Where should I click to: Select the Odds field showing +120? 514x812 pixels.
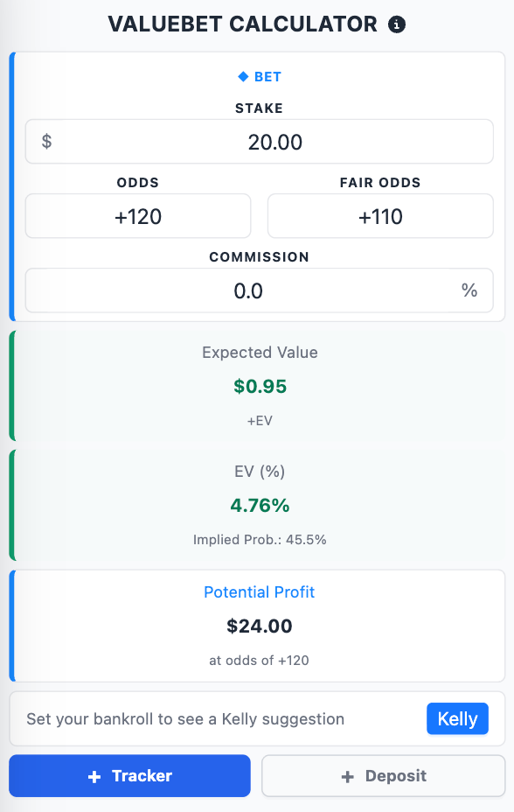click(138, 216)
